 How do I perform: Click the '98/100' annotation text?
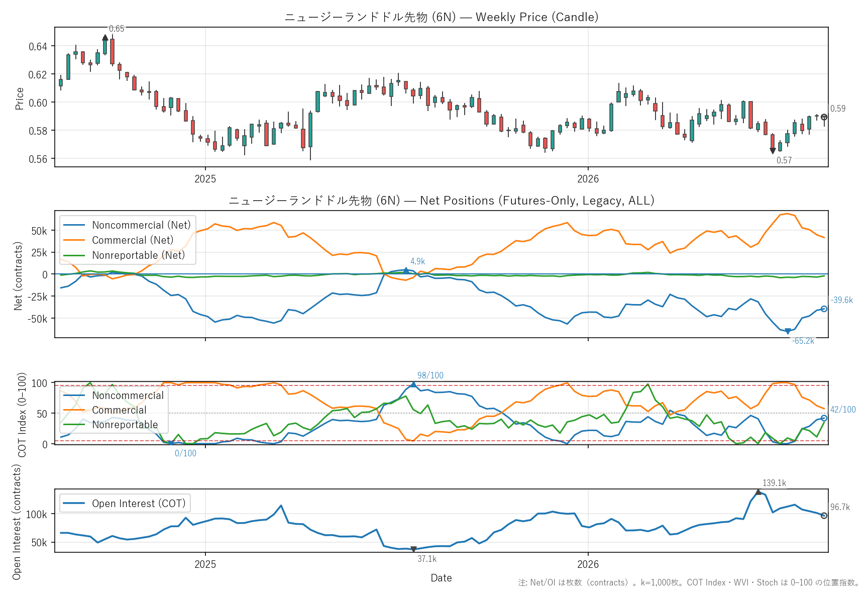pyautogui.click(x=430, y=375)
